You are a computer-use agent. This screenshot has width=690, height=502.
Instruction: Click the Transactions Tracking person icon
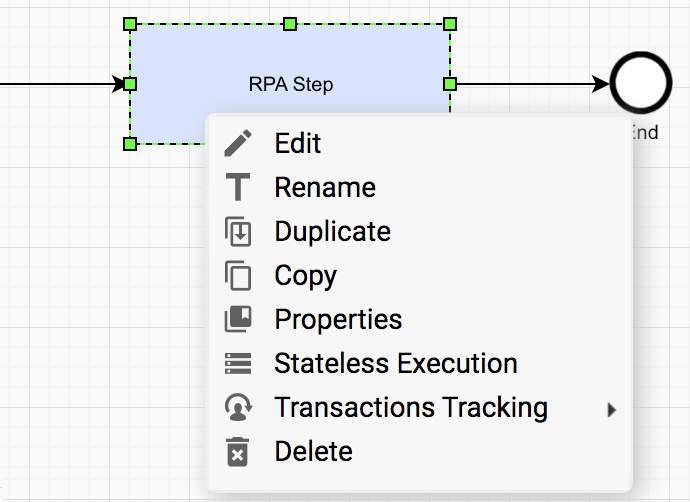pos(238,407)
